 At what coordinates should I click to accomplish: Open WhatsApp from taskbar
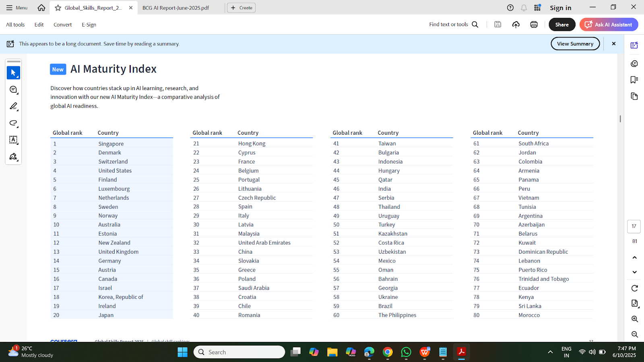click(406, 352)
